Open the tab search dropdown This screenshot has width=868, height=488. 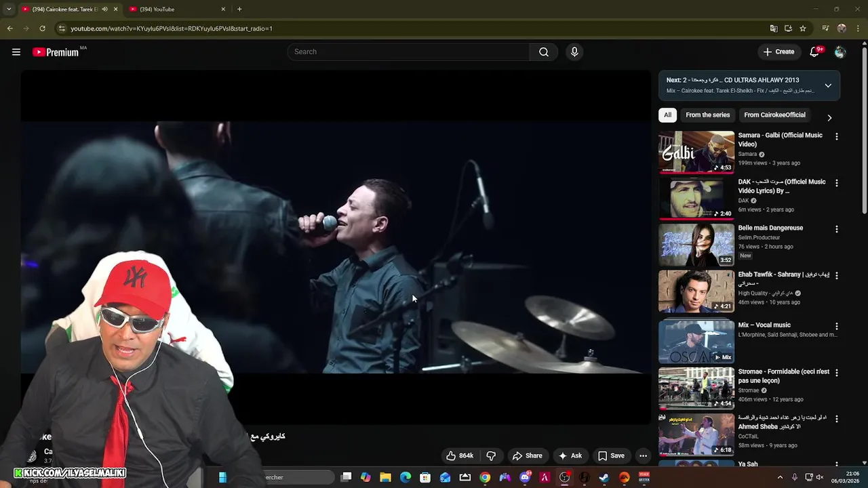coord(9,9)
